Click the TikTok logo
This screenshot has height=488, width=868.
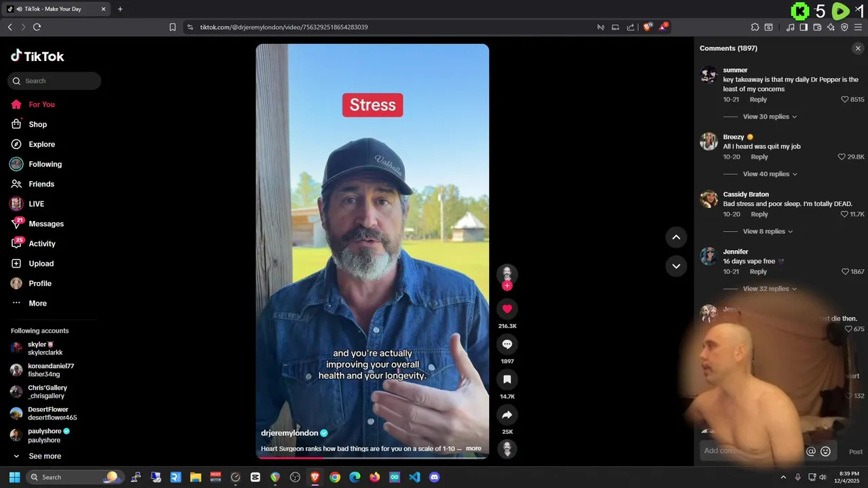[x=37, y=56]
